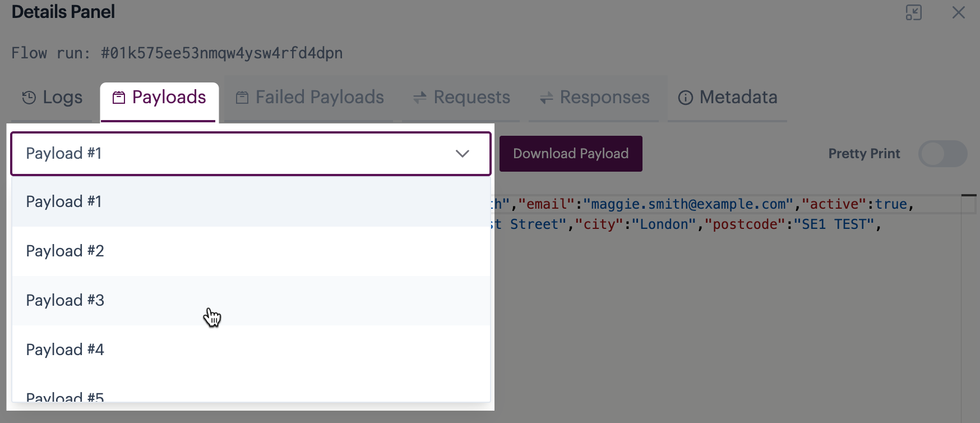This screenshot has width=980, height=423.
Task: Click the calendar icon on Payloads tab
Action: click(x=119, y=98)
